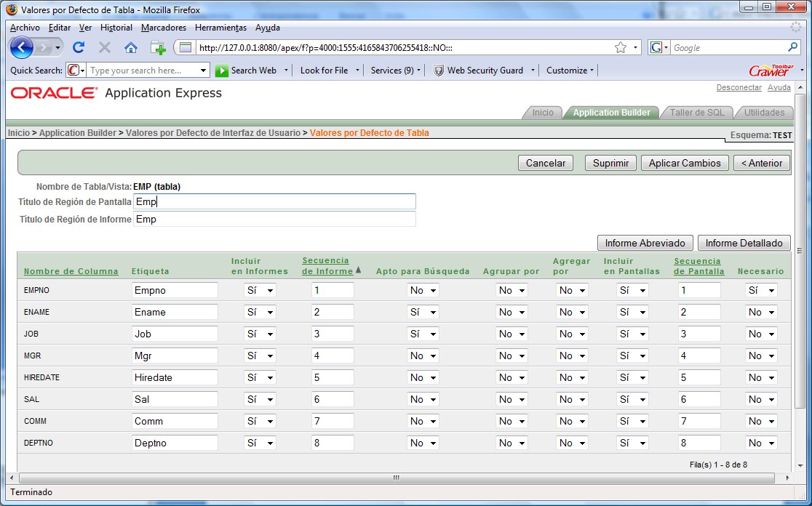Click the Quick Search text box
This screenshot has height=506, width=812.
coord(143,71)
